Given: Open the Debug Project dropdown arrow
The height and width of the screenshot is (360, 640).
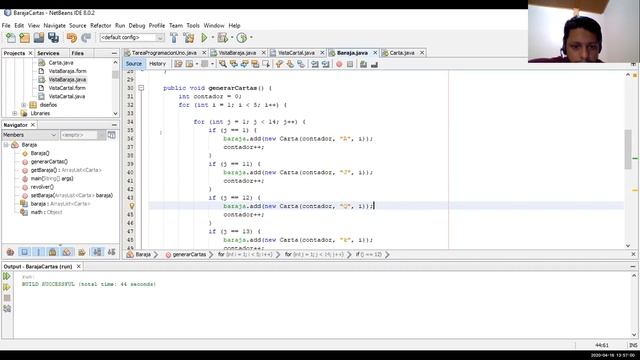Looking at the screenshot, I should click(x=232, y=38).
